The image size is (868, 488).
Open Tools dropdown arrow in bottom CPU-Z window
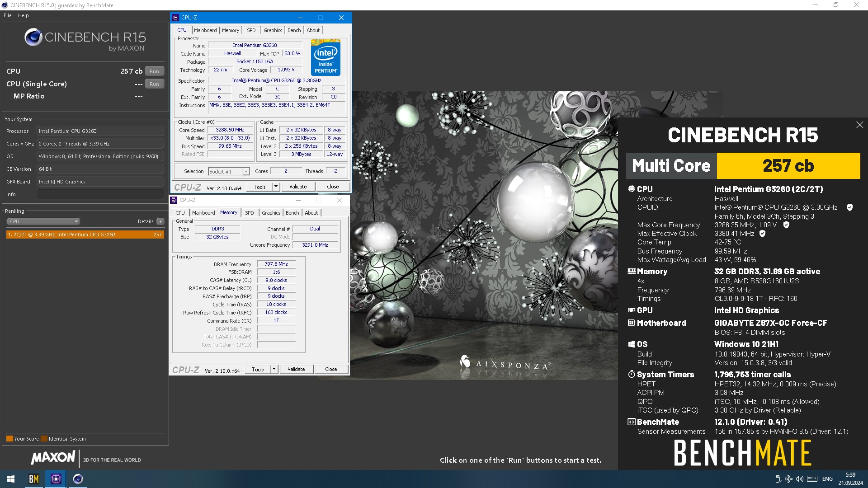click(x=274, y=369)
